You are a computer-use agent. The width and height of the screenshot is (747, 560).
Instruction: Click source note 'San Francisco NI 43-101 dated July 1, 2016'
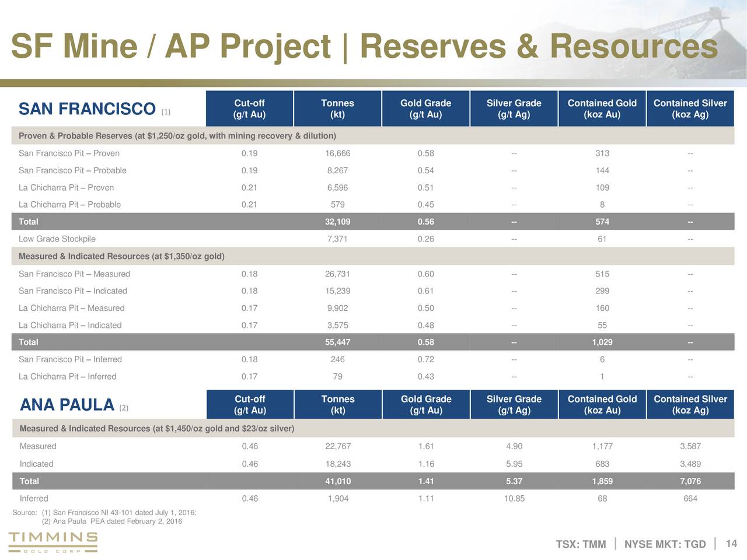(x=124, y=513)
